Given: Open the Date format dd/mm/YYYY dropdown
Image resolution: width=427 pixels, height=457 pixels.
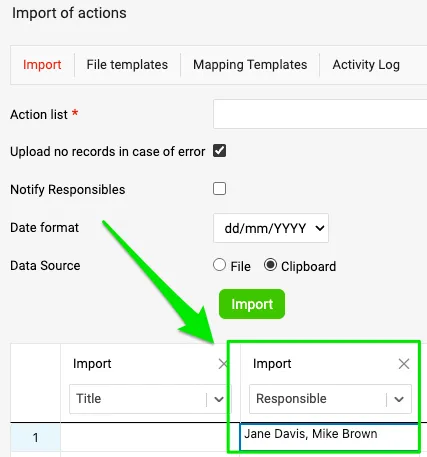Looking at the screenshot, I should tap(271, 228).
